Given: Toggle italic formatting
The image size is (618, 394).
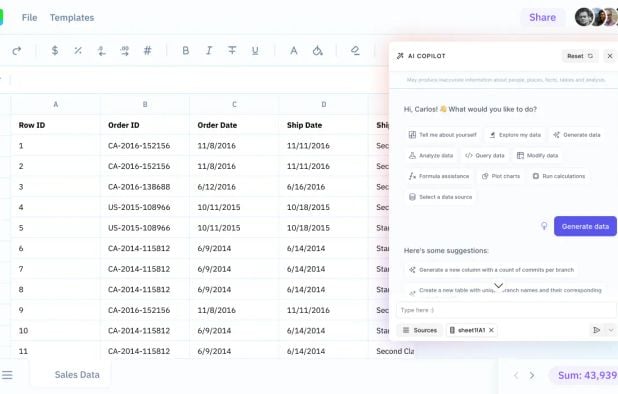Looking at the screenshot, I should [209, 50].
